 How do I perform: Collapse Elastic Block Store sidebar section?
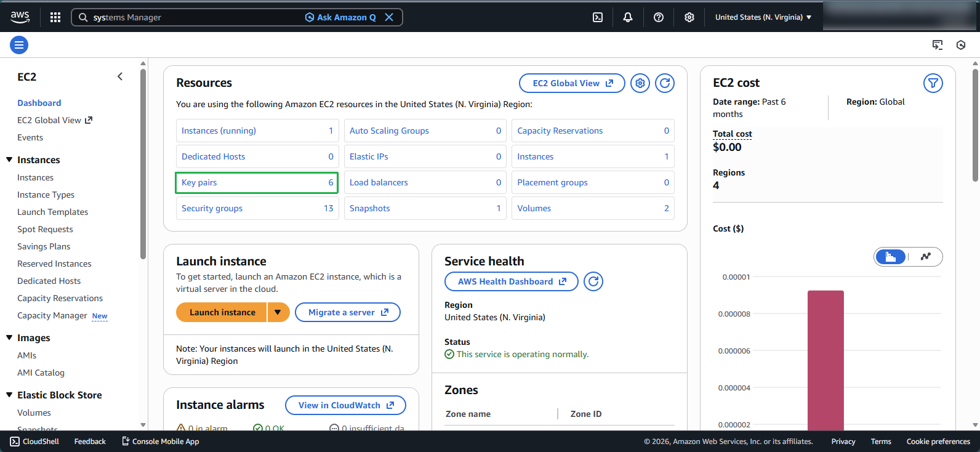pos(9,395)
